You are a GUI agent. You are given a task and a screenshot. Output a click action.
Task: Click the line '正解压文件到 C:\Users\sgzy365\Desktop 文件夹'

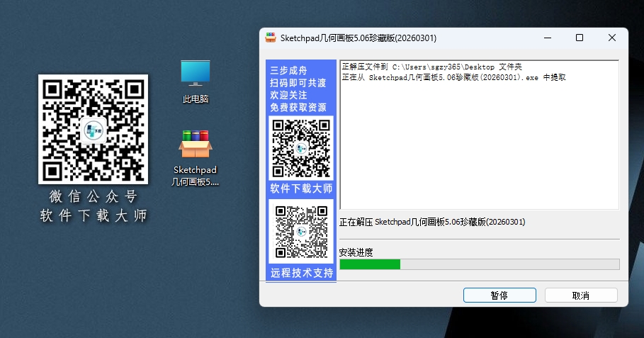click(431, 67)
